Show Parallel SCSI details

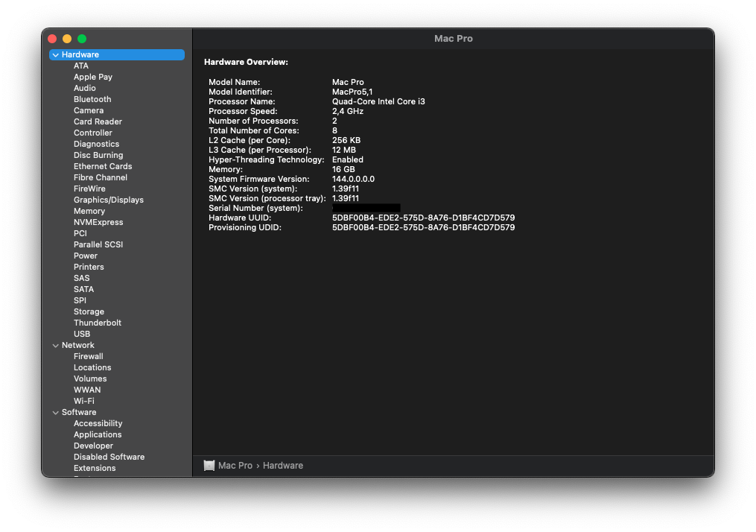98,244
